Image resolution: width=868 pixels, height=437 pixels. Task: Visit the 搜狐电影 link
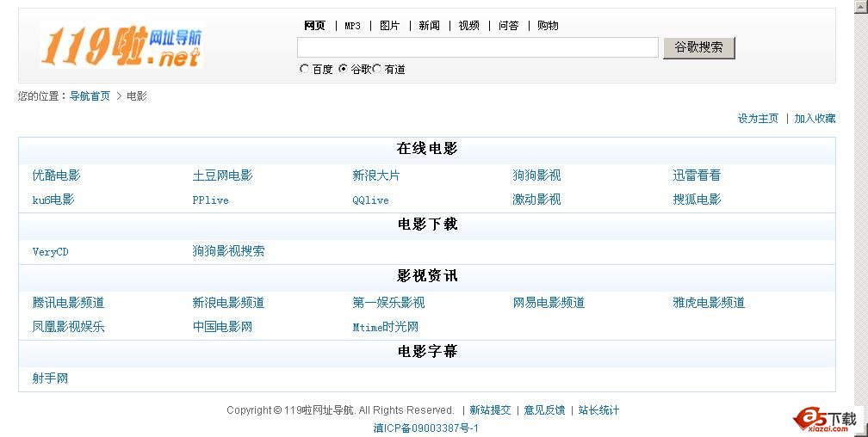pyautogui.click(x=697, y=200)
